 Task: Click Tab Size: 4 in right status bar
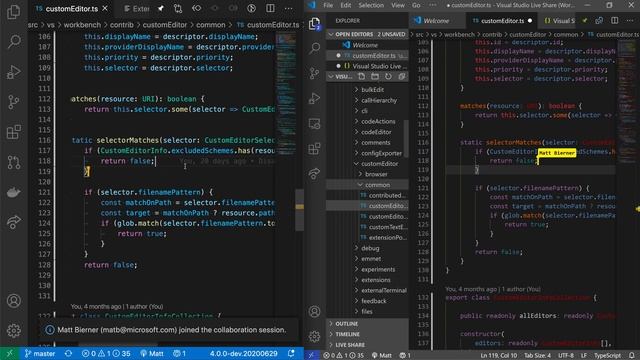537,356
